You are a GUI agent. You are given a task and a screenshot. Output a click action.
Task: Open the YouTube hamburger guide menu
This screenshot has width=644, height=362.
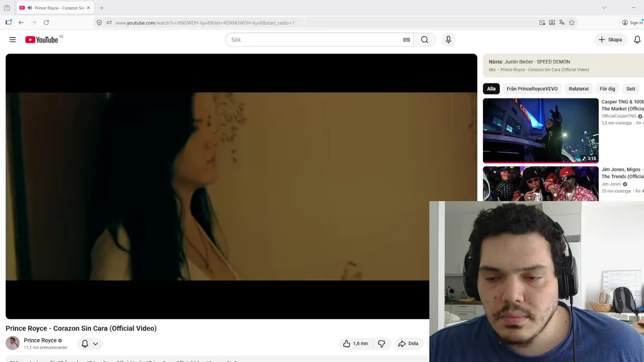point(13,40)
